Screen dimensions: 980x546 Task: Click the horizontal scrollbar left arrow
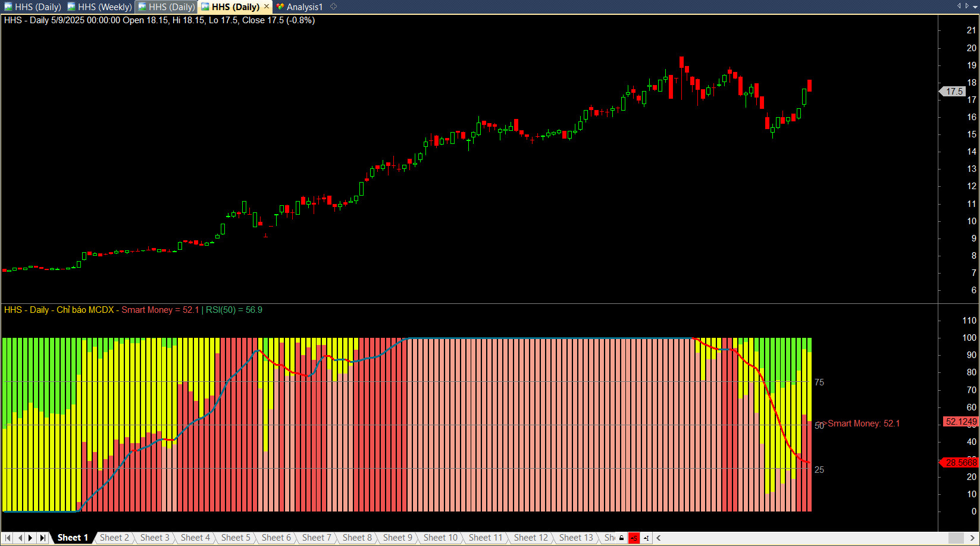coord(659,538)
